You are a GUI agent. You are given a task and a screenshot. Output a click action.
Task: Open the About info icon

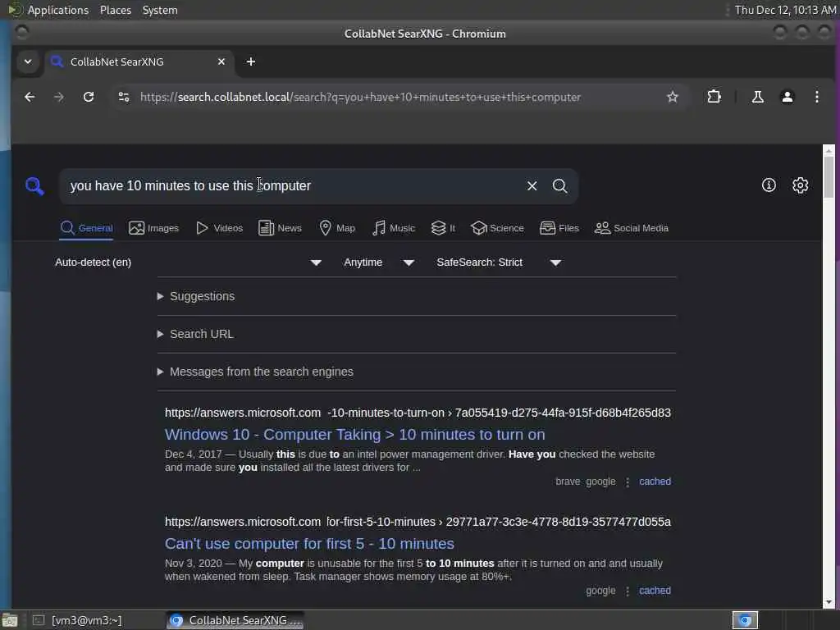[769, 185]
